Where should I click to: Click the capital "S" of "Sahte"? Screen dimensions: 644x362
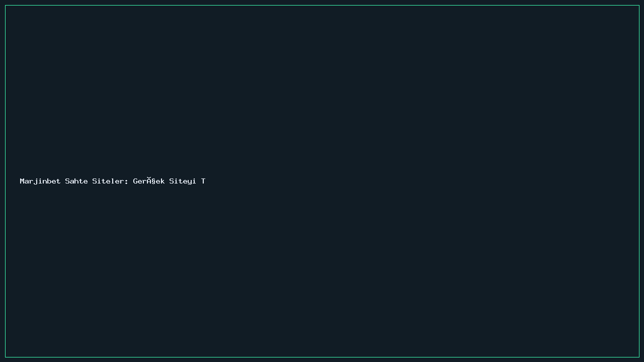pos(67,181)
